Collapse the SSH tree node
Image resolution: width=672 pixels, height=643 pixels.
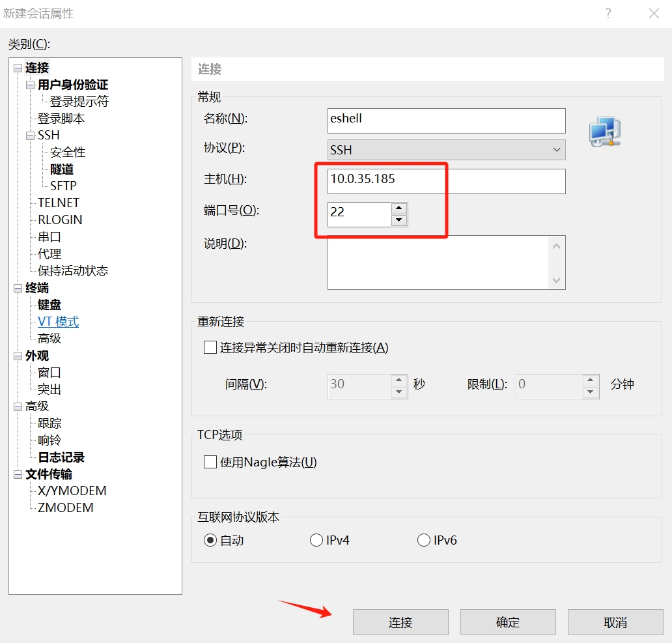tap(30, 136)
